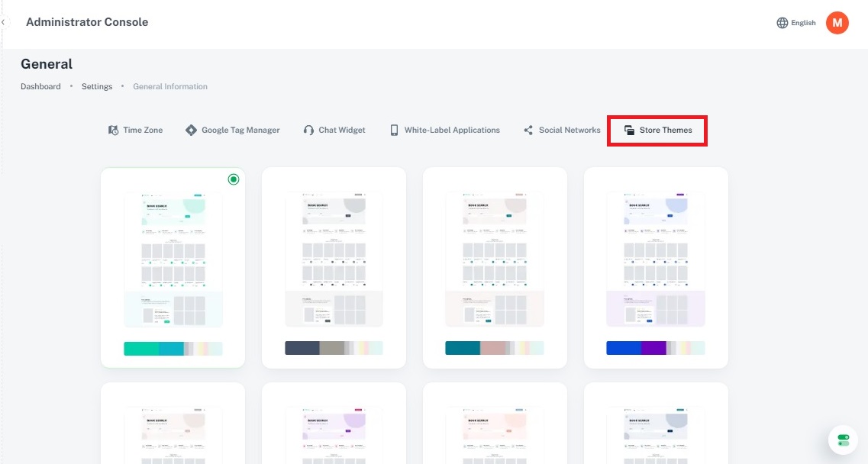Open the English language dropdown
The image size is (868, 464).
pyautogui.click(x=803, y=23)
